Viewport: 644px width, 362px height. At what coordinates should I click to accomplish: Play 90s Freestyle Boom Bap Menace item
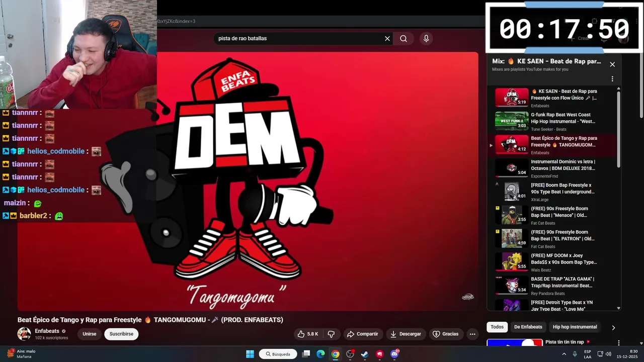[x=551, y=215]
